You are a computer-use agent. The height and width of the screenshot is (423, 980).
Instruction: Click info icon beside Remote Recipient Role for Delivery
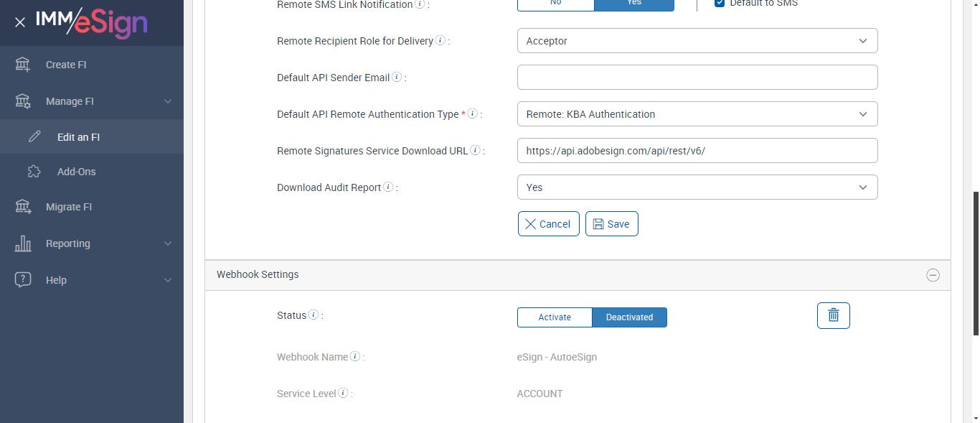[x=440, y=41]
